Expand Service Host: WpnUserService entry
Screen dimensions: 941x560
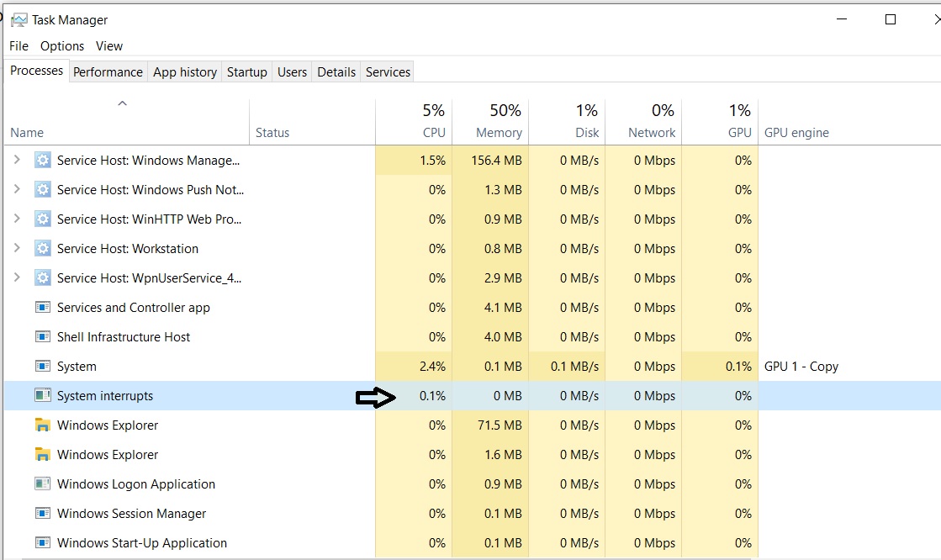pyautogui.click(x=17, y=278)
